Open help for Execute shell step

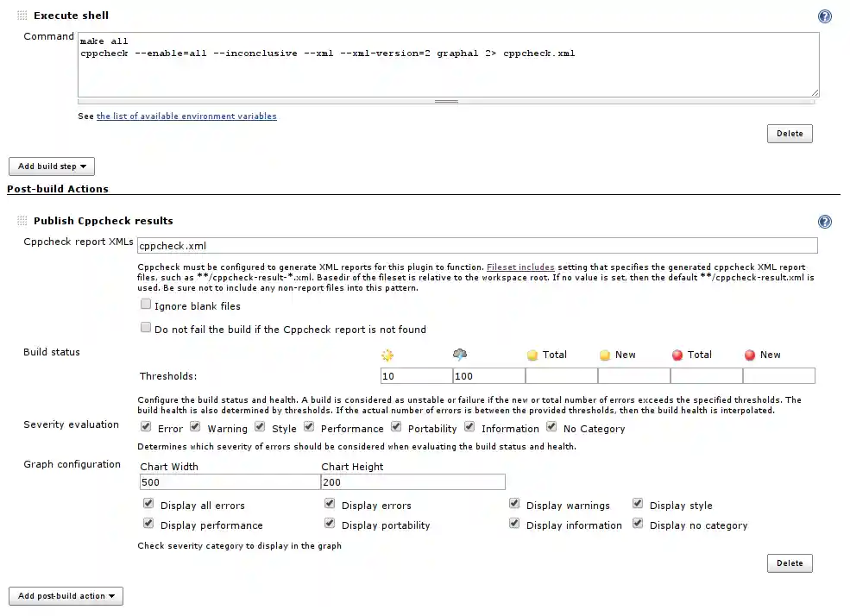pos(824,16)
